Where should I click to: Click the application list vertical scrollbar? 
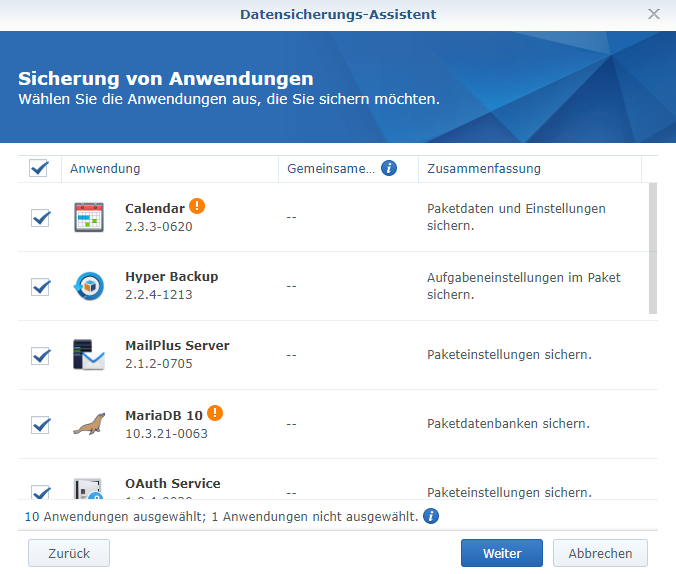pyautogui.click(x=653, y=248)
